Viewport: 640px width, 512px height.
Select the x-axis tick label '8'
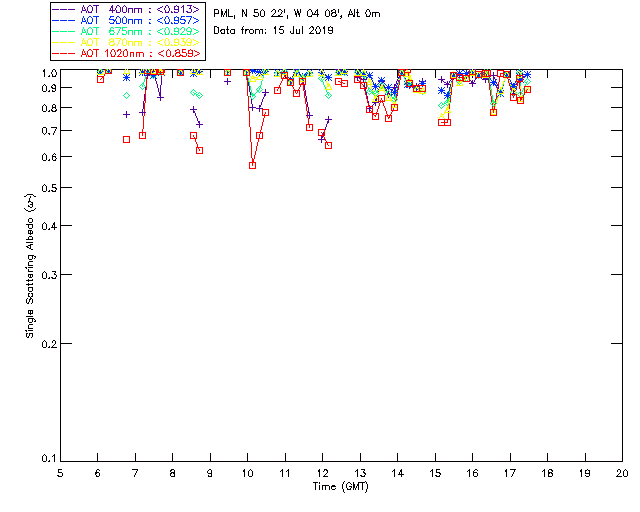pos(173,473)
